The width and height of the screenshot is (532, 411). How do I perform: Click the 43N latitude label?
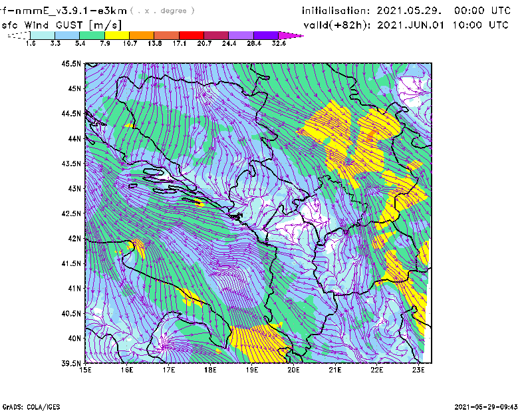tap(74, 188)
